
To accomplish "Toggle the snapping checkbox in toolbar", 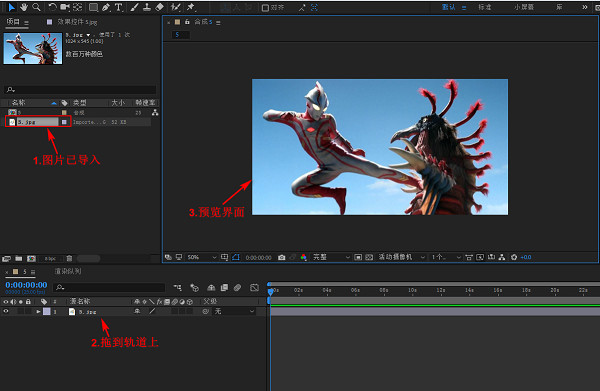I will (265, 8).
